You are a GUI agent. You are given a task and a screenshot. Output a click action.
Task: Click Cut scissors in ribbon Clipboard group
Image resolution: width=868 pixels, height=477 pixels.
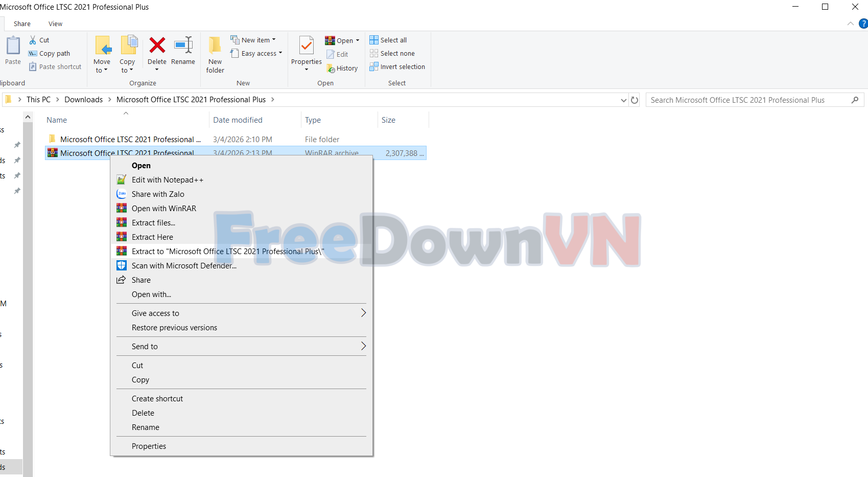pos(39,40)
